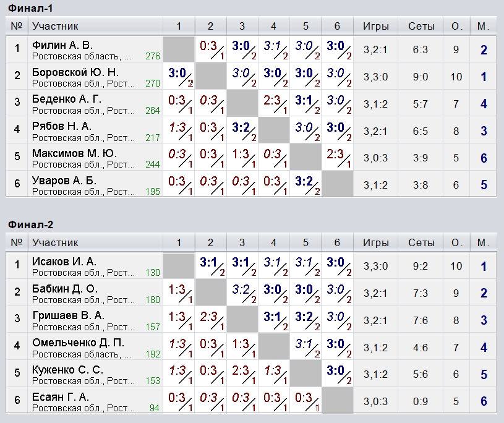Open Филин versus Боровской 0:3 match cell
Screen dimensions: 504x423
click(x=211, y=49)
